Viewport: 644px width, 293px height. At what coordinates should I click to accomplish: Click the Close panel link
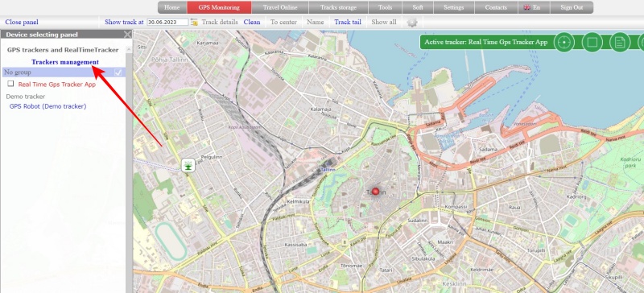point(22,23)
